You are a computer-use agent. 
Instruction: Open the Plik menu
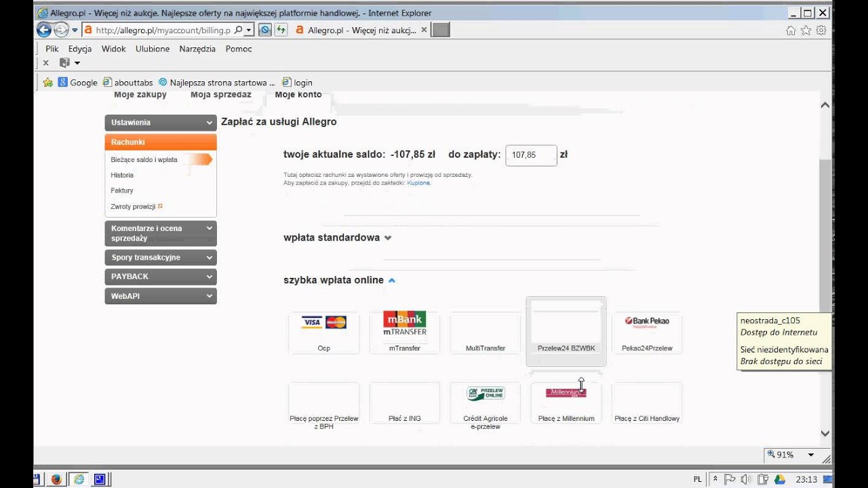pos(52,49)
